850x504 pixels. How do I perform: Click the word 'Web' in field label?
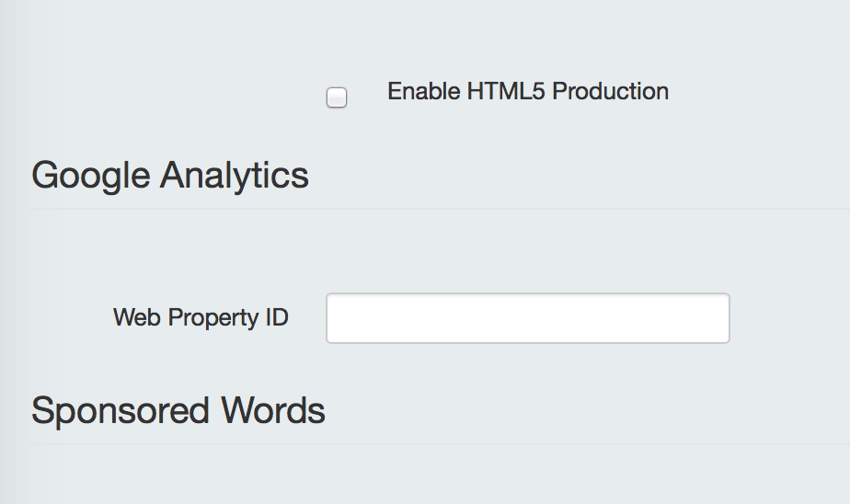tap(137, 317)
